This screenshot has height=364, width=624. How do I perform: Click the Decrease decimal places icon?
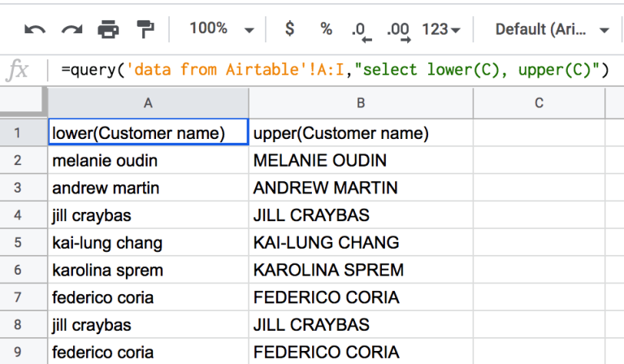[360, 31]
